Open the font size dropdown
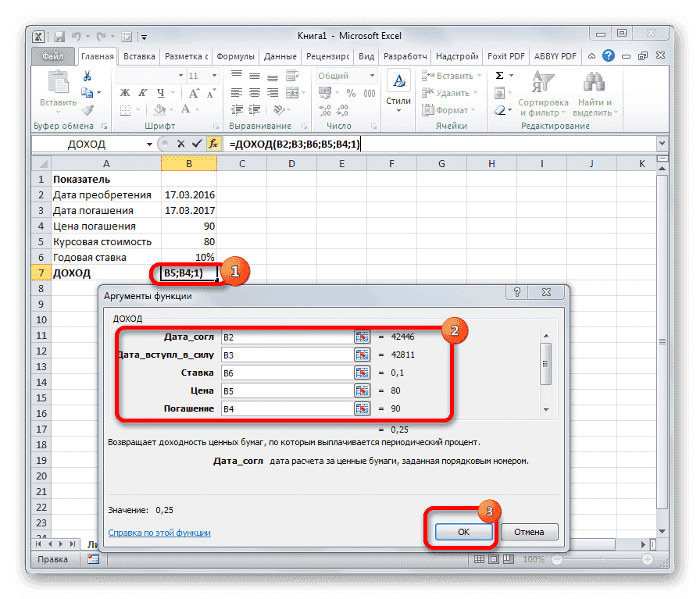This screenshot has width=700, height=599. coord(213,73)
